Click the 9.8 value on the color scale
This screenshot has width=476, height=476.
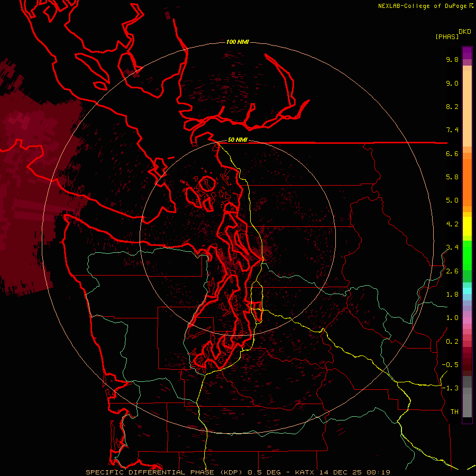point(452,59)
